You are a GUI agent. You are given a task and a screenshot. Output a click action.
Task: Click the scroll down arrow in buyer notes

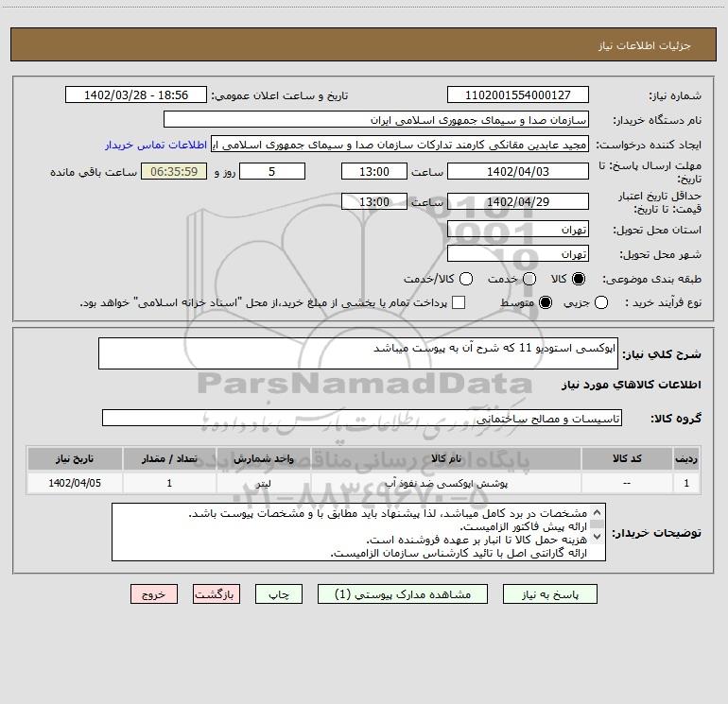pos(598,537)
